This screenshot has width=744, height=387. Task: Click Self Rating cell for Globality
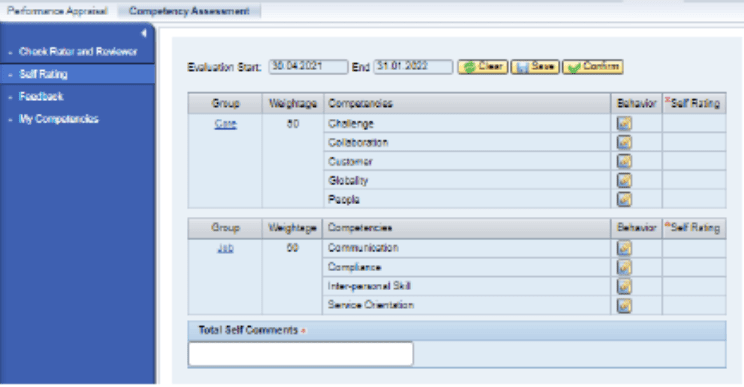click(694, 180)
